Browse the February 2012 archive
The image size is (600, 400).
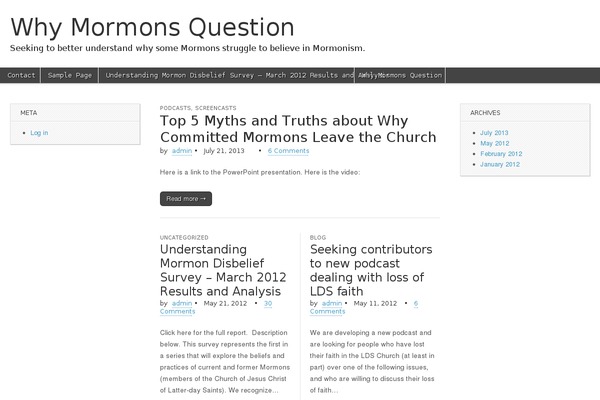(501, 154)
